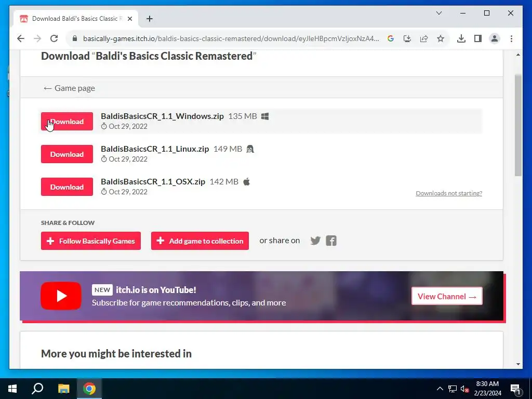This screenshot has height=399, width=532.
Task: Click BaldisBasicsCR_1.1_Windows.zip file name
Action: [x=162, y=116]
